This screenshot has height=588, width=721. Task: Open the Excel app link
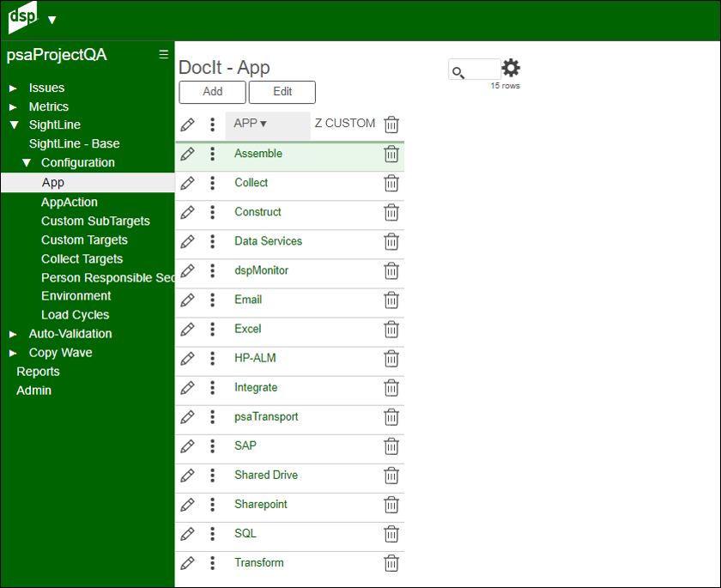[x=248, y=329]
